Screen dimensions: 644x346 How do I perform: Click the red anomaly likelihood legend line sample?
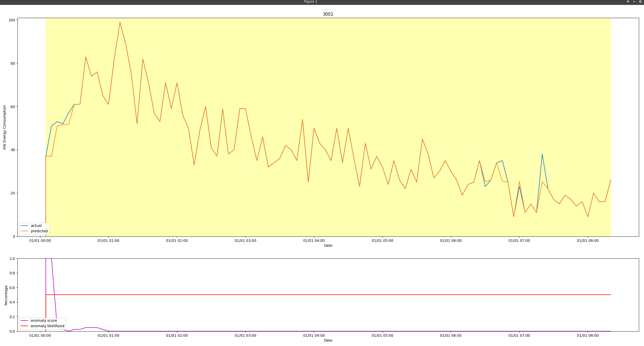[x=24, y=326]
